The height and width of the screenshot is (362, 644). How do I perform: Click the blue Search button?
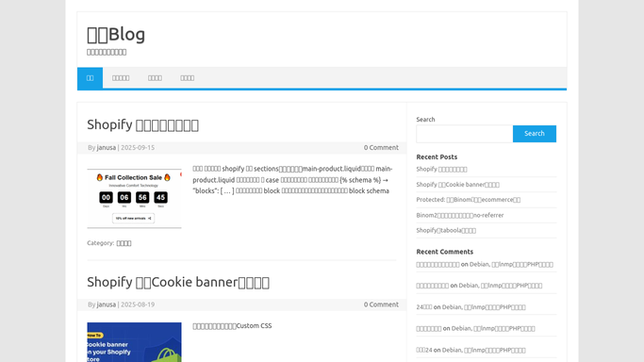[x=535, y=134]
